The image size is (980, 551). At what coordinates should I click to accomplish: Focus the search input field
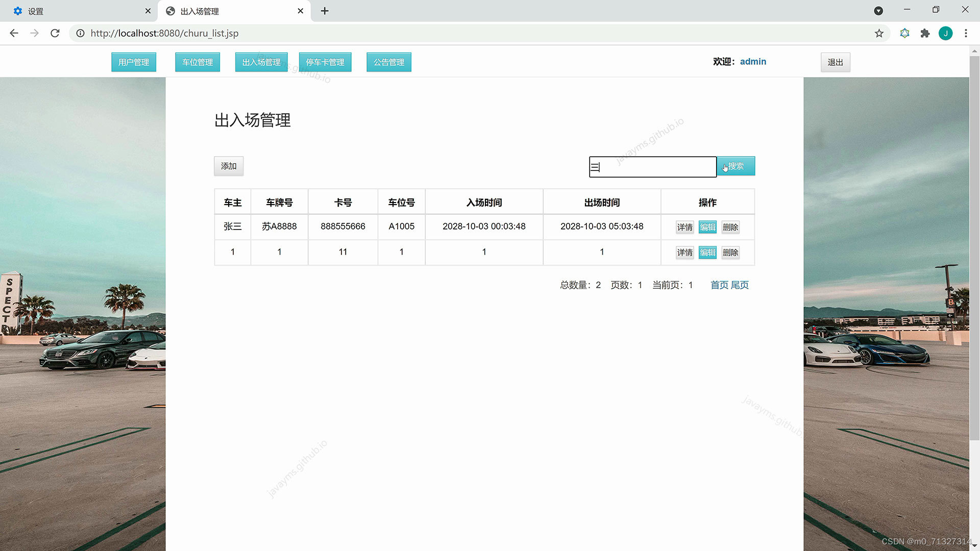653,167
